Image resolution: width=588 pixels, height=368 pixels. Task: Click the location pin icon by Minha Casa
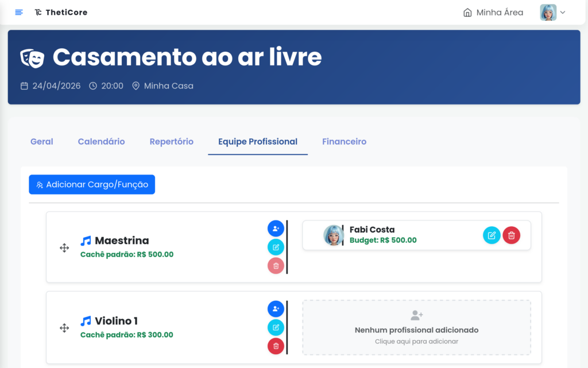point(136,86)
